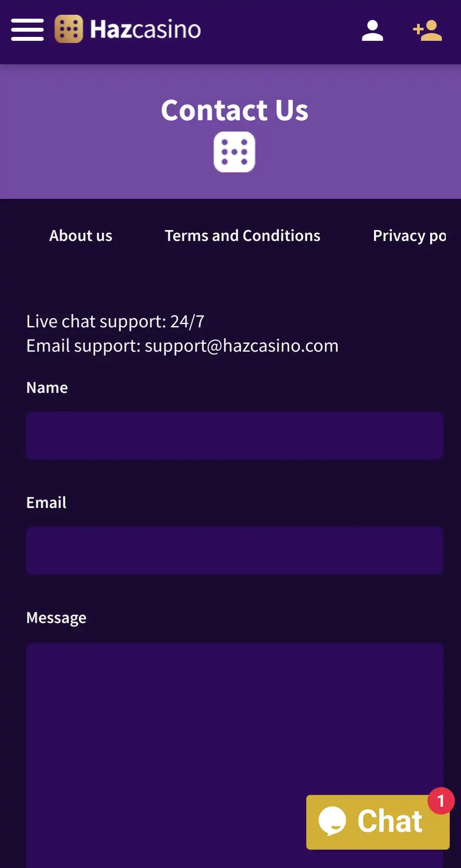The width and height of the screenshot is (461, 868).
Task: Click the white dice below Contact Us
Action: (234, 152)
